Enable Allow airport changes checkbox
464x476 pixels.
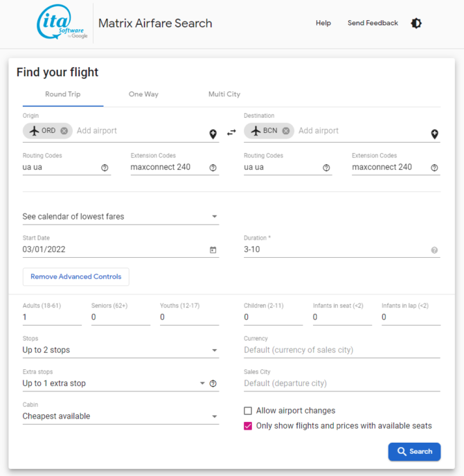(248, 411)
